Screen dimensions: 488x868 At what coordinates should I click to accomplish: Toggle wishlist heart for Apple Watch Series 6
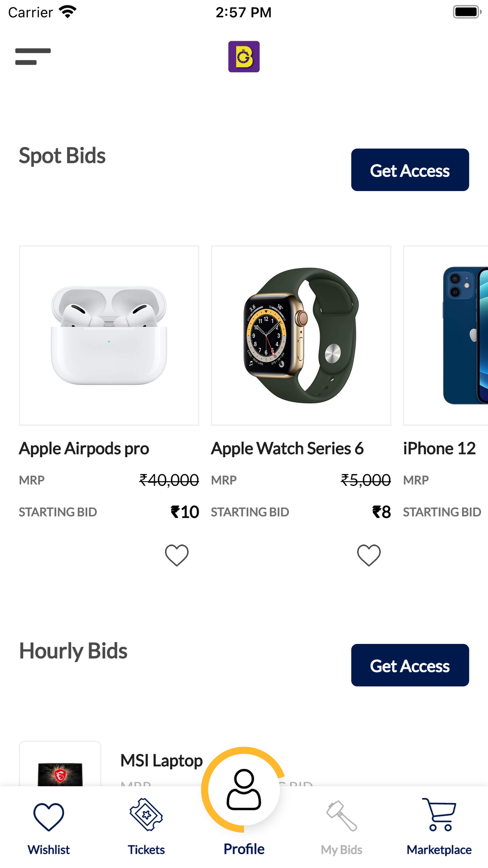(369, 555)
